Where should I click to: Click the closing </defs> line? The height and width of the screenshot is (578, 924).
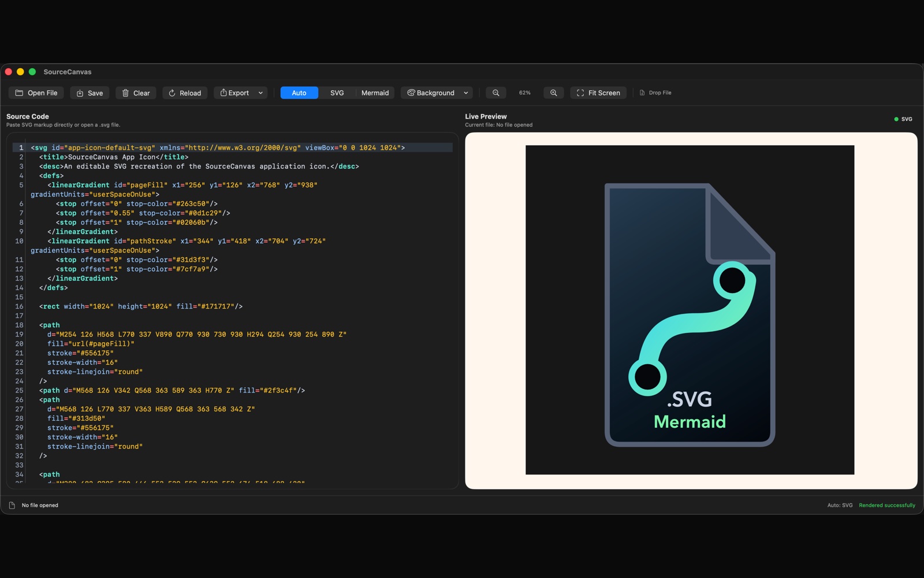(54, 287)
